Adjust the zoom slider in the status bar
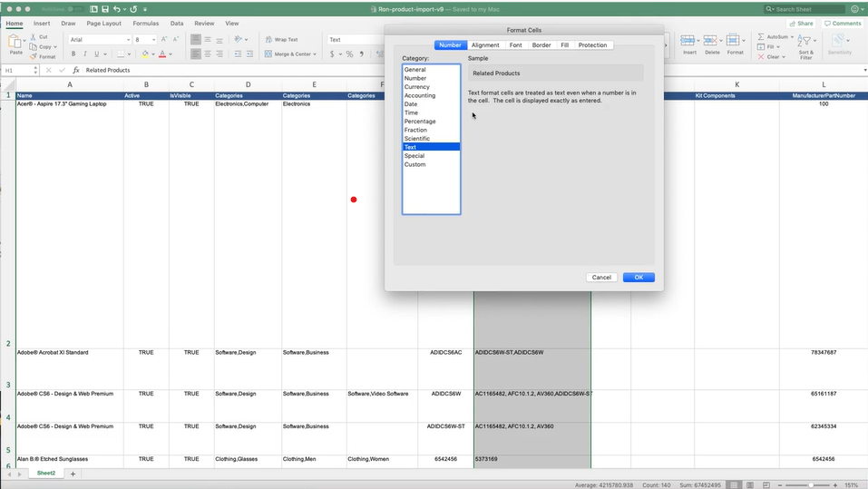 click(810, 484)
